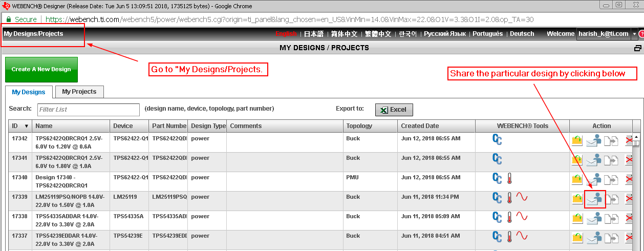Click Create A New Design button
Screen dimensions: 644x251
(41, 69)
